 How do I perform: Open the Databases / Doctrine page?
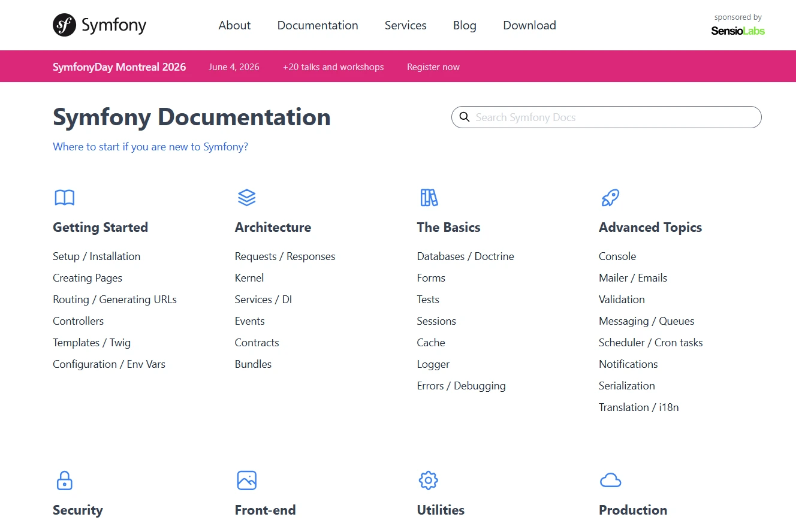pyautogui.click(x=465, y=256)
